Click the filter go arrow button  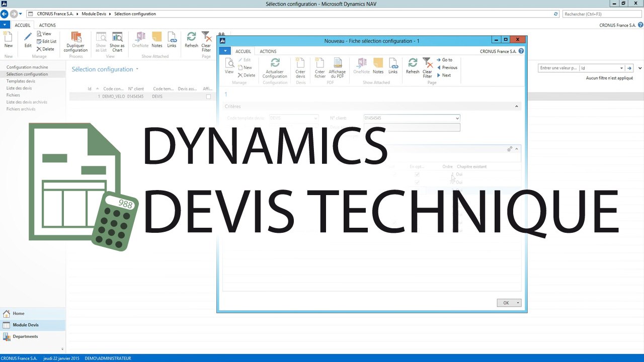click(629, 68)
